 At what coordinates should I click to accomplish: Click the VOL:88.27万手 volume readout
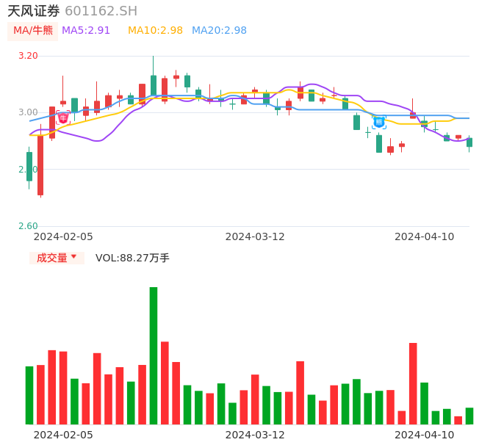[132, 258]
